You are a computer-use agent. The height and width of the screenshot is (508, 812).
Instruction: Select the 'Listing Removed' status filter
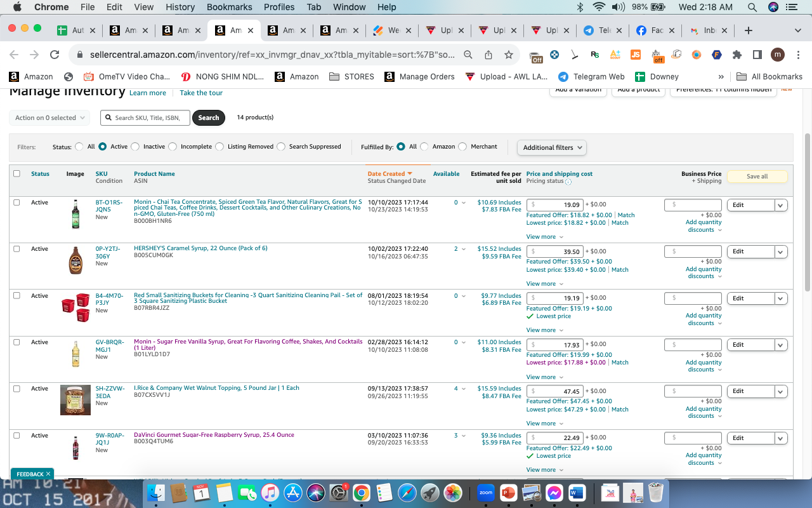(219, 147)
